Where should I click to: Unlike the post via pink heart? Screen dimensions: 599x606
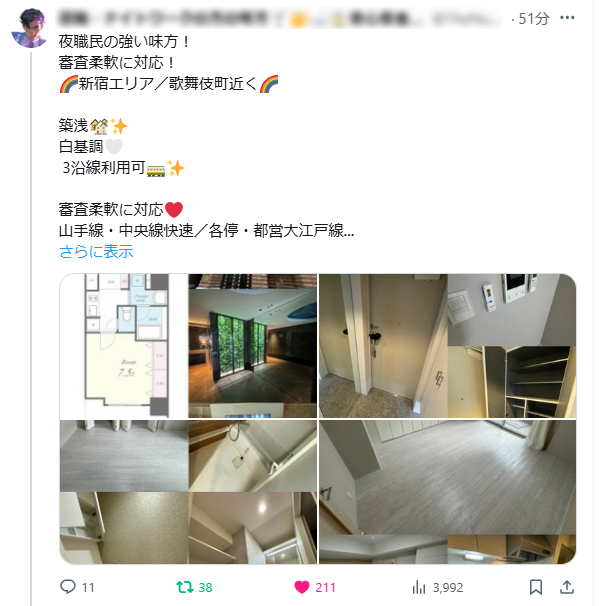[x=302, y=587]
